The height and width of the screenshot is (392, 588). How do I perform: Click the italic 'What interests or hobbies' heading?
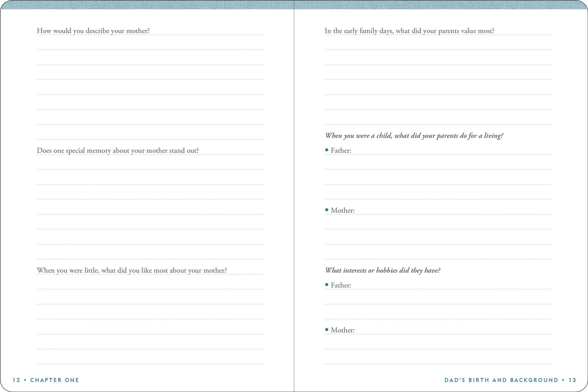click(382, 270)
